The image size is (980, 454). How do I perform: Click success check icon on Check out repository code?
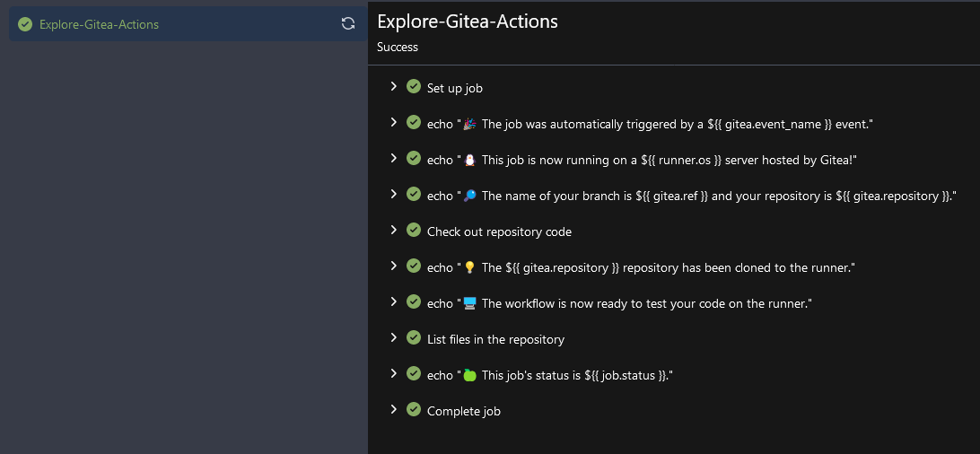(x=413, y=230)
